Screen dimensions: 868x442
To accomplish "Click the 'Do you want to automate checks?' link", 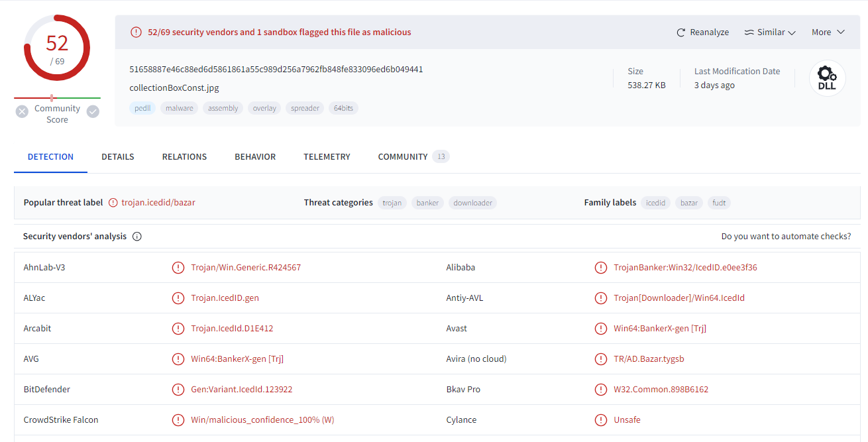I will coord(786,237).
